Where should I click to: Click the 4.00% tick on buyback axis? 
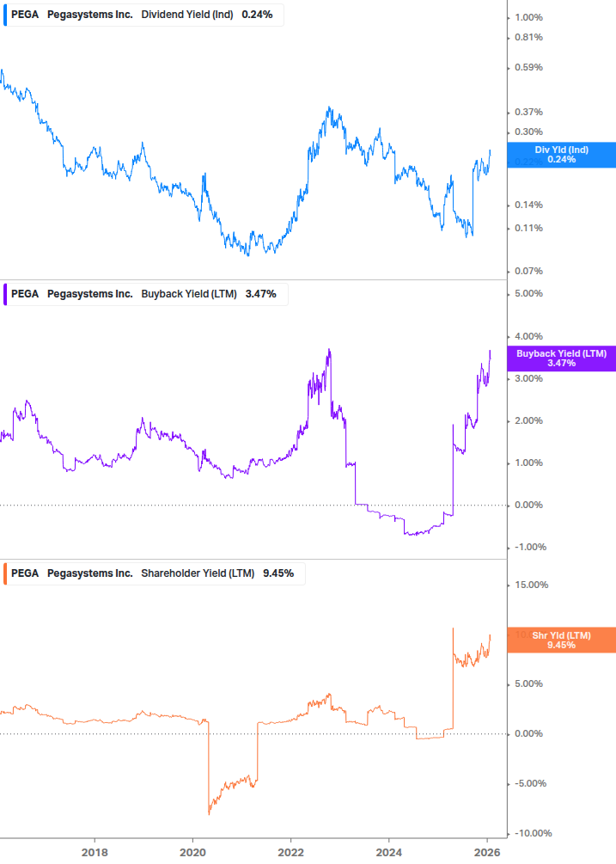coord(528,337)
